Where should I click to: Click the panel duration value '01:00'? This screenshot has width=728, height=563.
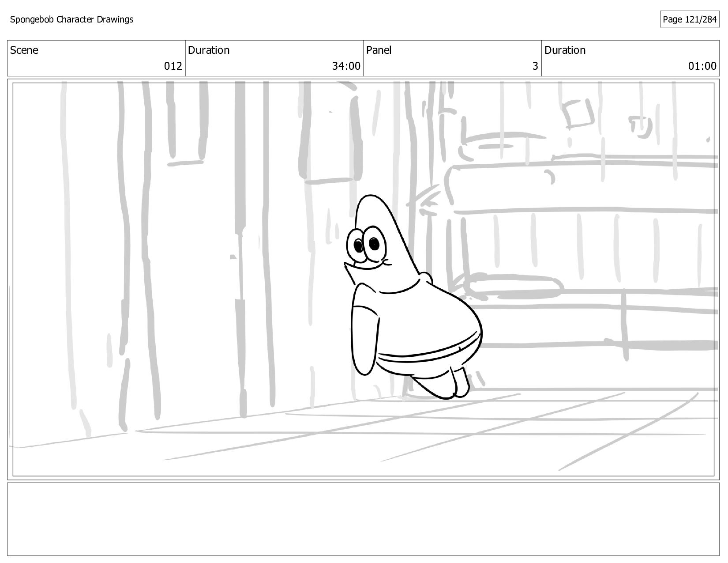click(x=702, y=66)
